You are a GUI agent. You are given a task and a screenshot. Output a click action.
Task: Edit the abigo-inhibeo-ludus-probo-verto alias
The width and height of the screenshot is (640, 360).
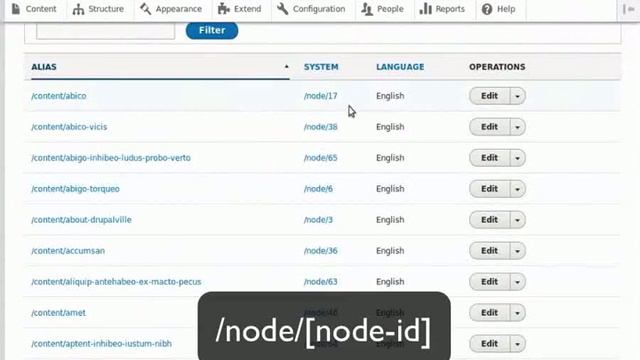pyautogui.click(x=489, y=158)
